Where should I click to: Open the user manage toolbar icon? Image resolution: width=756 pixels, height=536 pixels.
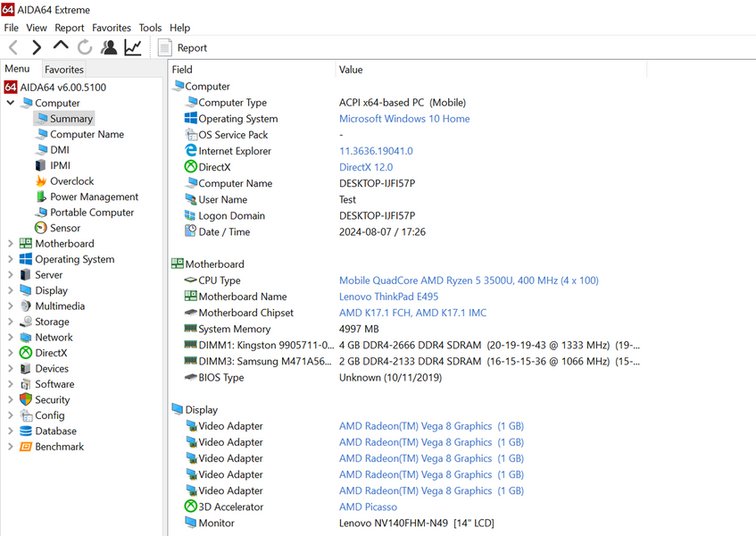click(109, 47)
